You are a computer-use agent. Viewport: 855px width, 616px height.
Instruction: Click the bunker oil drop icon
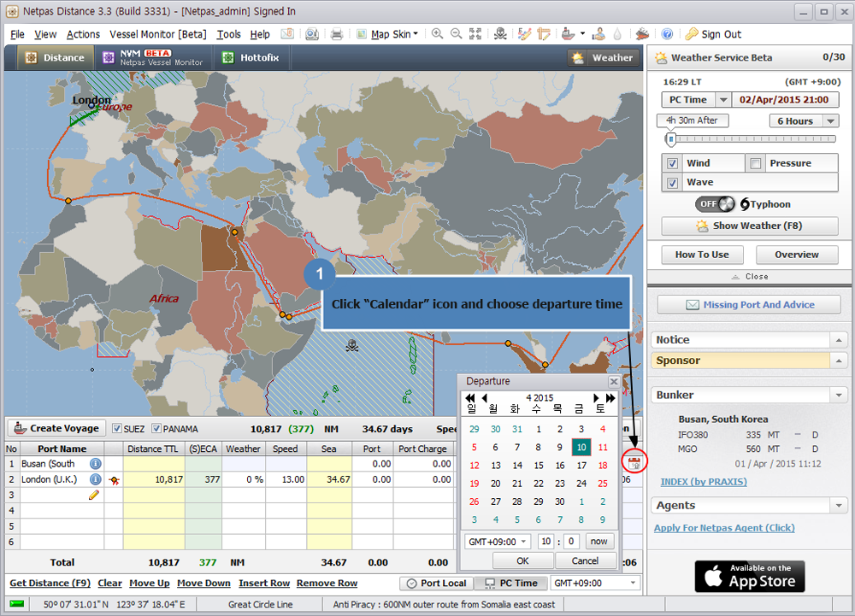click(x=617, y=34)
